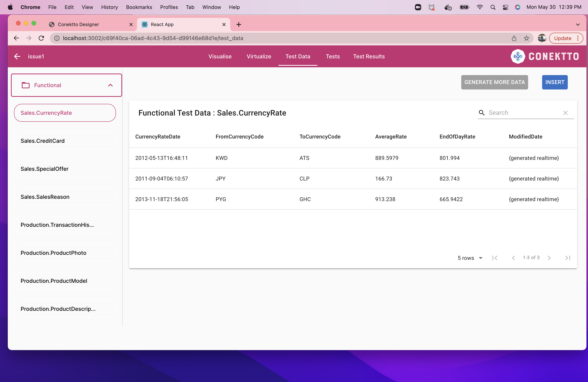
Task: Open the 5 rows page-size dropdown
Action: click(470, 258)
